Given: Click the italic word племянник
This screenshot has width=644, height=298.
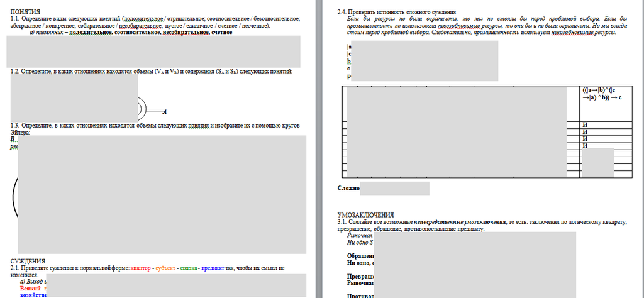Looking at the screenshot, I should [52, 32].
